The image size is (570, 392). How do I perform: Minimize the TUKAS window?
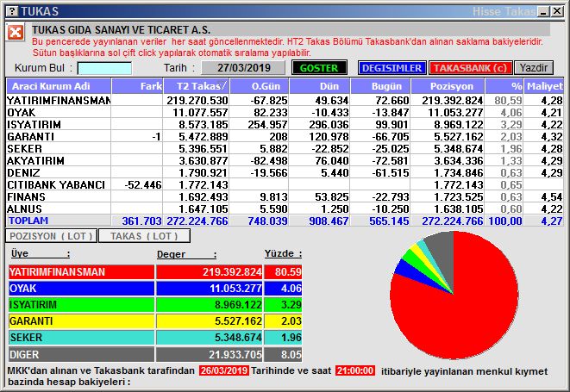(544, 11)
